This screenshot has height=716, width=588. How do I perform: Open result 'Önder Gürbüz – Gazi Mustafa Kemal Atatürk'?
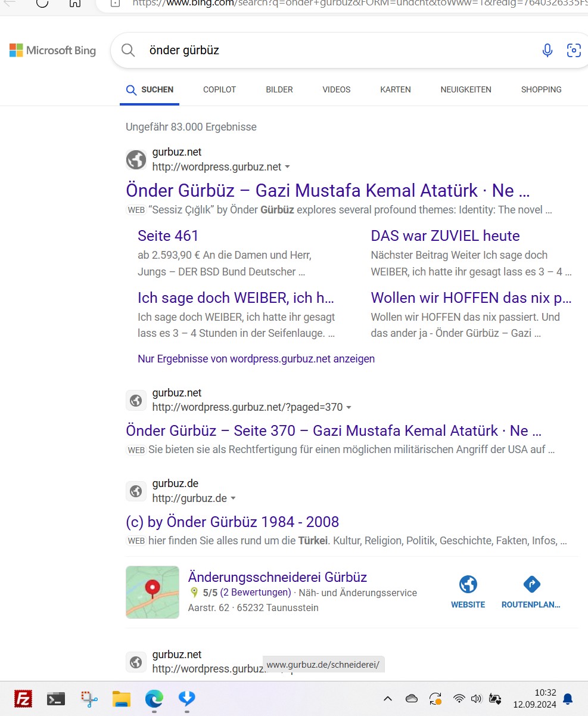coord(328,191)
